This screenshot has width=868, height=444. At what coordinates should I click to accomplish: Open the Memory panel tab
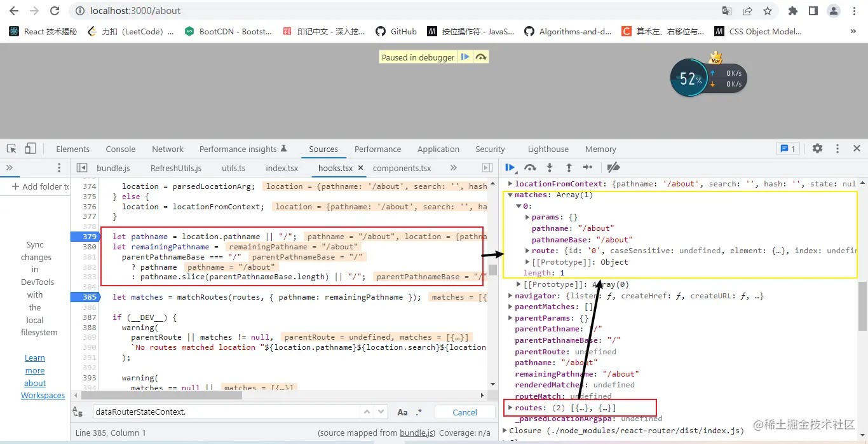(x=600, y=148)
